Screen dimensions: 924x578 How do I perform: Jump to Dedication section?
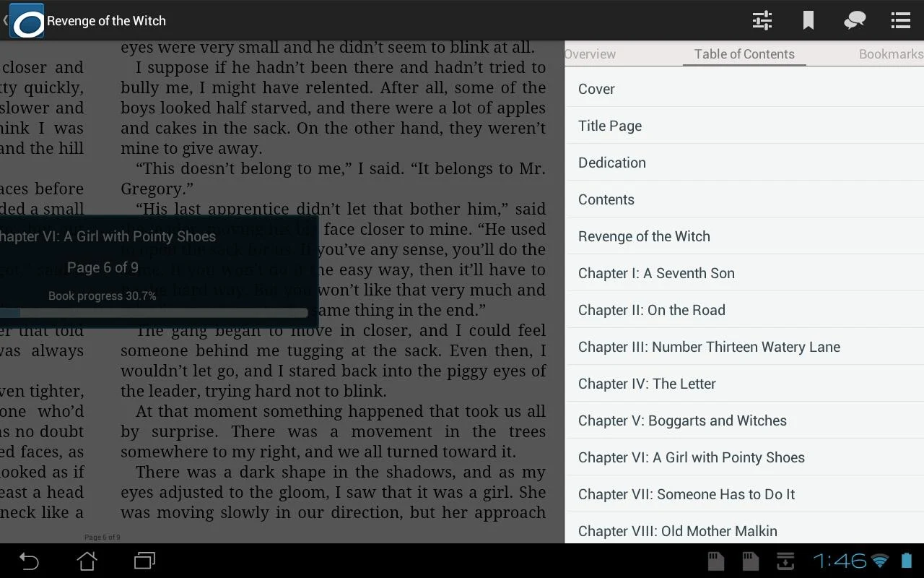[744, 163]
